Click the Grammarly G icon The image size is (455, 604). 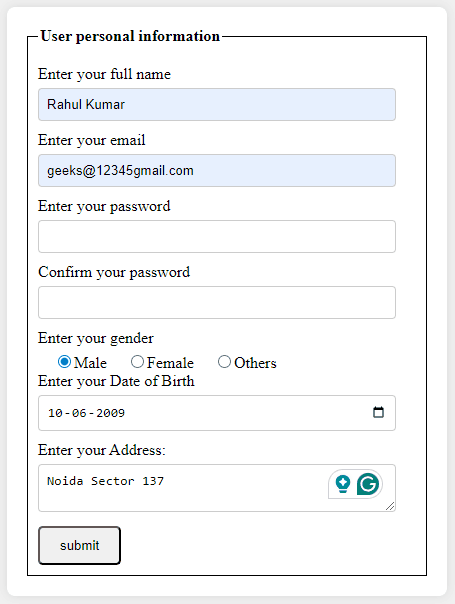[368, 484]
